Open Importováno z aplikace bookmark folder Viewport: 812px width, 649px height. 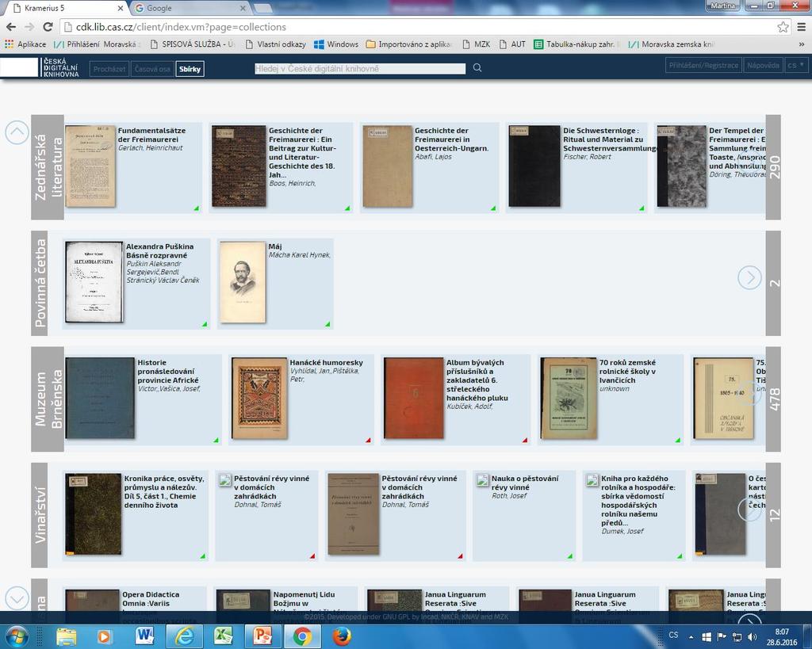409,44
